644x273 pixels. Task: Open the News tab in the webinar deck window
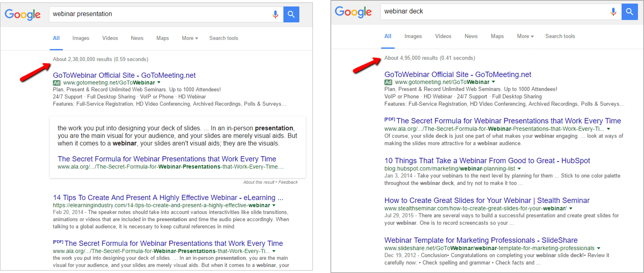click(x=471, y=36)
